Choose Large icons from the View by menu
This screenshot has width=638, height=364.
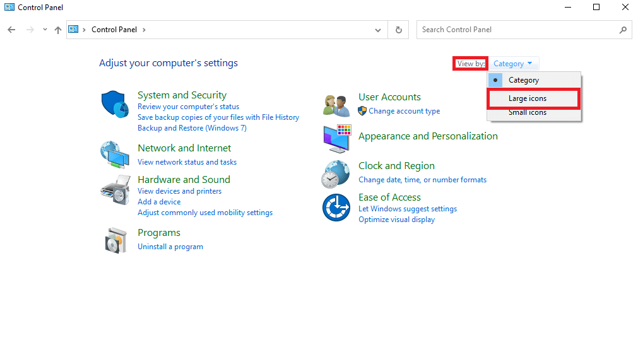528,98
